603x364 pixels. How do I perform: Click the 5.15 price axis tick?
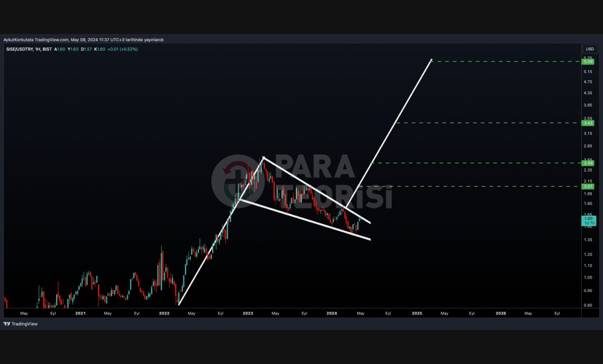pyautogui.click(x=588, y=72)
